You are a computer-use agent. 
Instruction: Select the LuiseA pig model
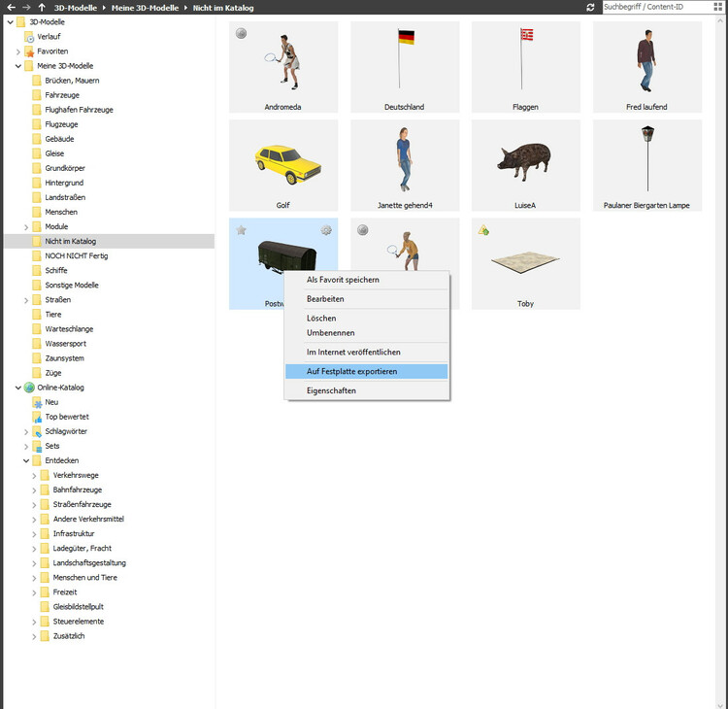[526, 165]
